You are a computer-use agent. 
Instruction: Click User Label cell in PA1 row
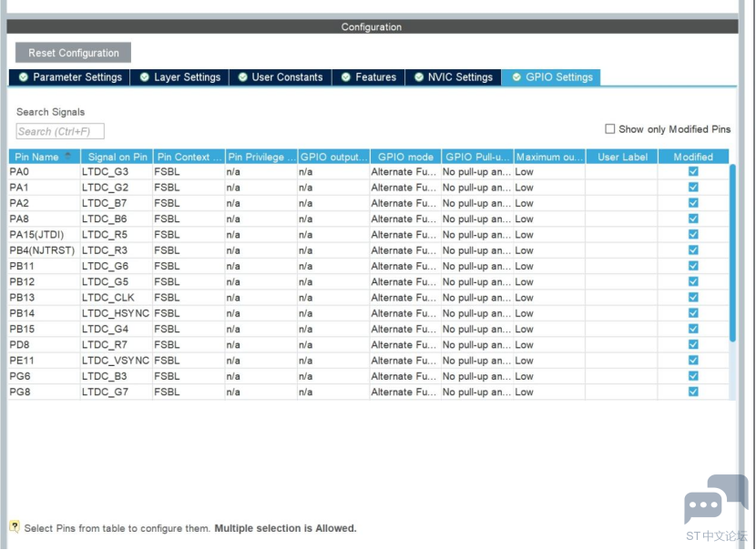(622, 187)
